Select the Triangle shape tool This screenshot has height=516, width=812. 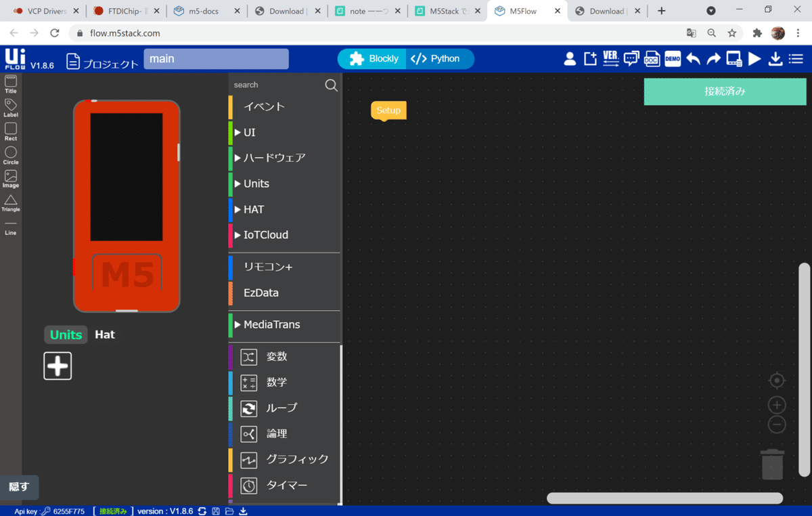(x=11, y=203)
